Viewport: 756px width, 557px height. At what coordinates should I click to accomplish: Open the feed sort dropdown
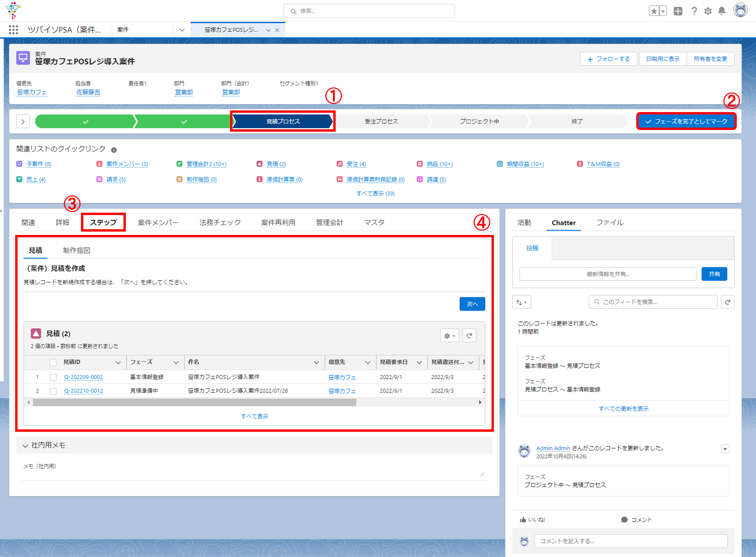(x=522, y=302)
